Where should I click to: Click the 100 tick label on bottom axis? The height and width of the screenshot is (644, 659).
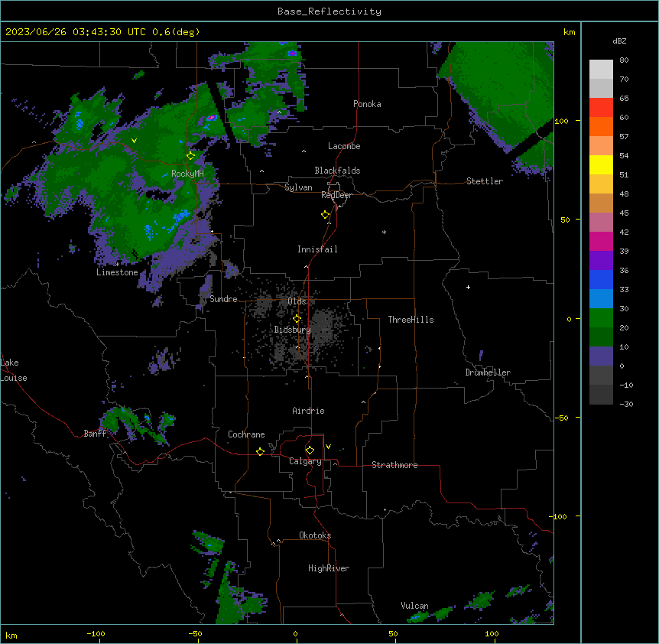(x=492, y=633)
